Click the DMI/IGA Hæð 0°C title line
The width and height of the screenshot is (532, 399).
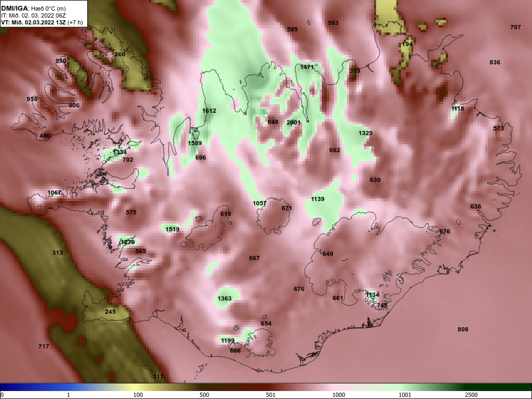(33, 9)
